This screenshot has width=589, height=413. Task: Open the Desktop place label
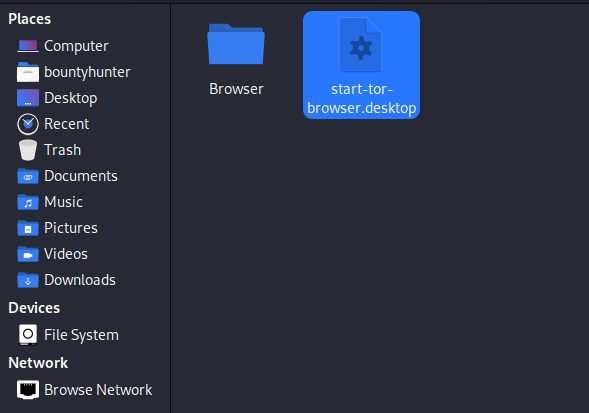click(x=71, y=98)
